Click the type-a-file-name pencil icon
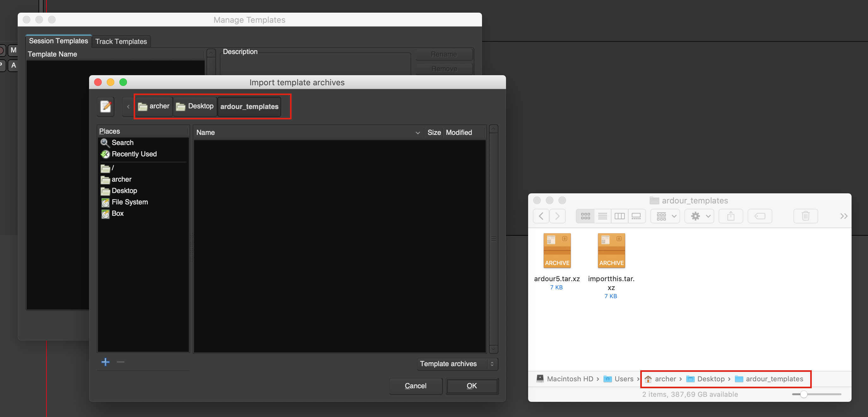 click(x=105, y=106)
